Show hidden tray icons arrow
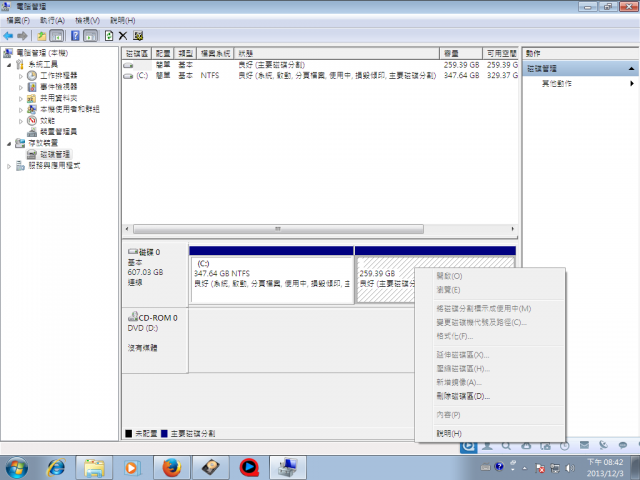Image resolution: width=640 pixels, height=480 pixels. pyautogui.click(x=524, y=468)
